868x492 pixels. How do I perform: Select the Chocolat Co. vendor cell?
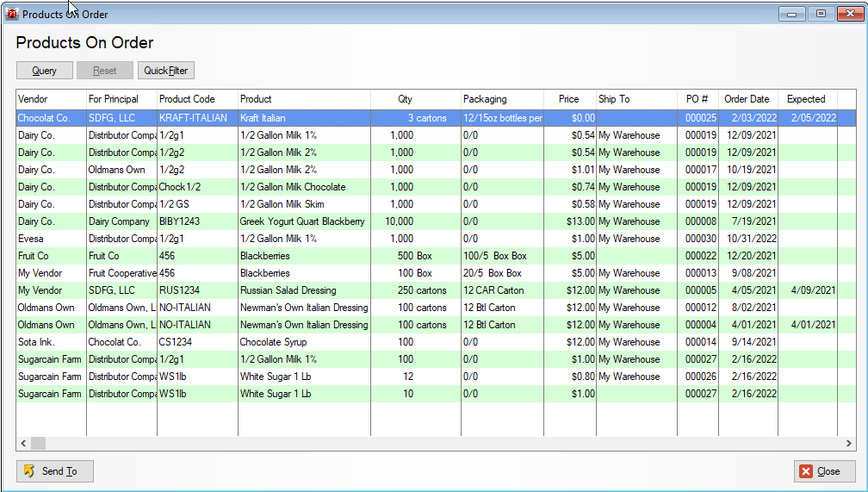51,118
